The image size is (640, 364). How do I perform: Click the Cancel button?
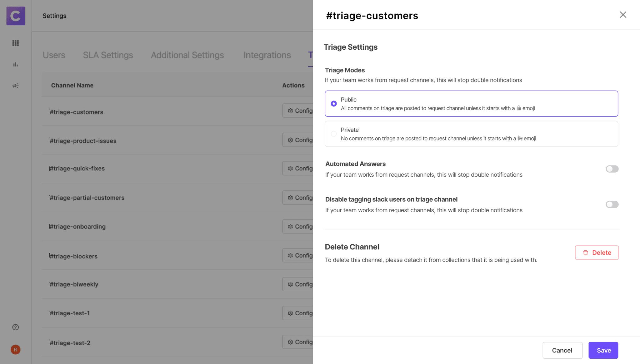coord(562,350)
